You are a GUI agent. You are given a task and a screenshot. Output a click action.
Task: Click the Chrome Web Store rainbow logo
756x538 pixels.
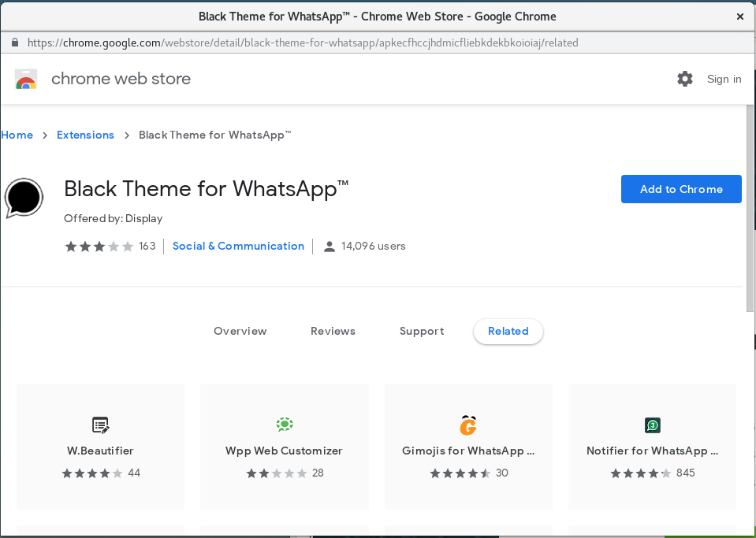click(x=26, y=79)
